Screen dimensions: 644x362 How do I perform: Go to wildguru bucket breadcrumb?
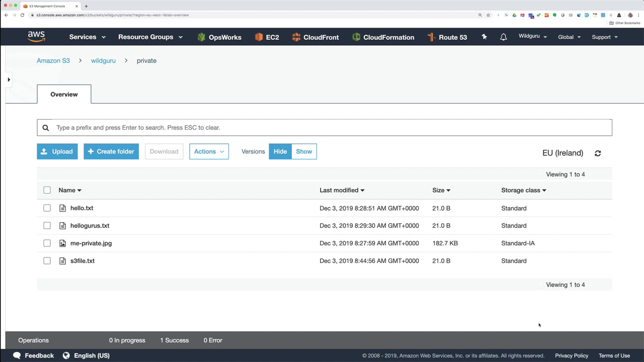click(x=103, y=61)
